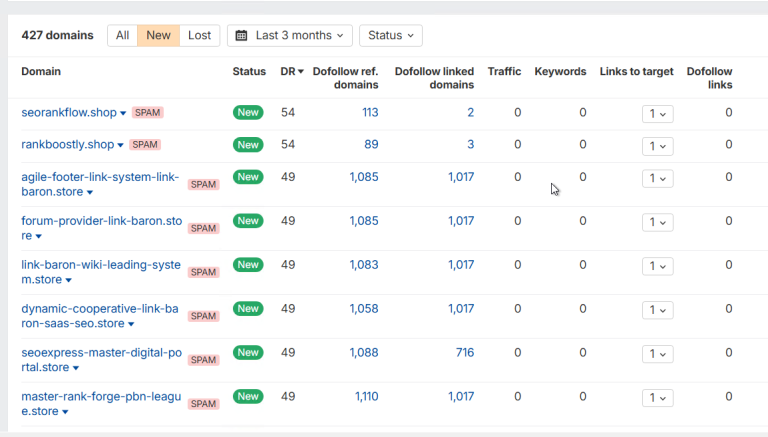
Task: Click New status badge for seorankflow.shop
Action: coord(248,113)
